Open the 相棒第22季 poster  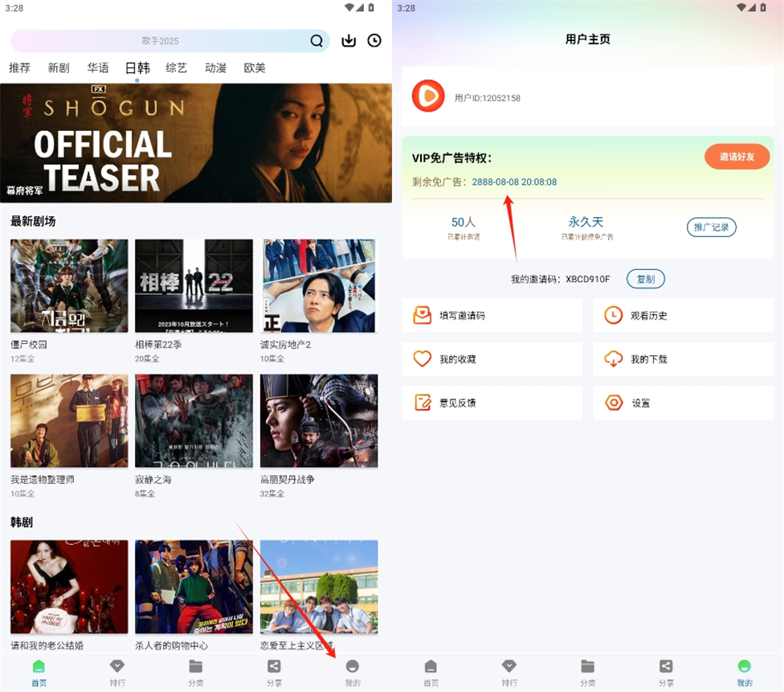coord(194,285)
